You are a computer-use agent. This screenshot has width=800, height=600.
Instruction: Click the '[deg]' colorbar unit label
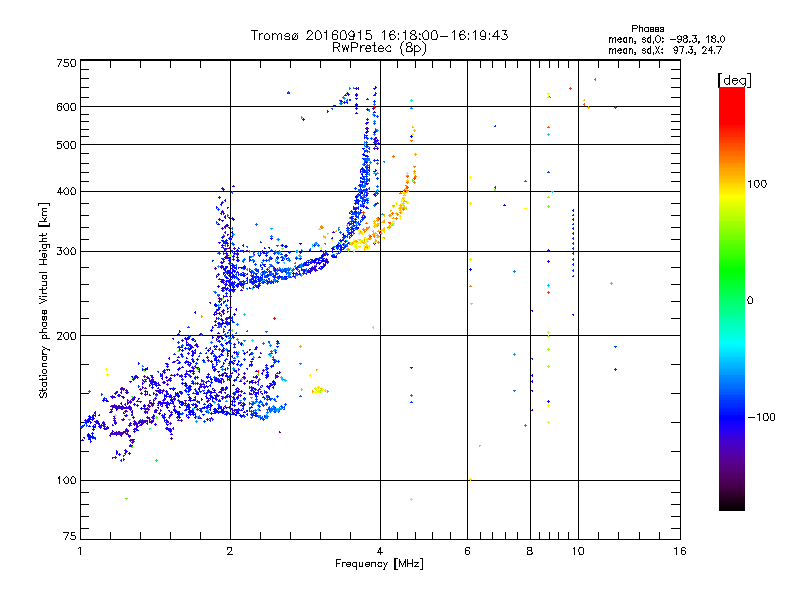(734, 80)
